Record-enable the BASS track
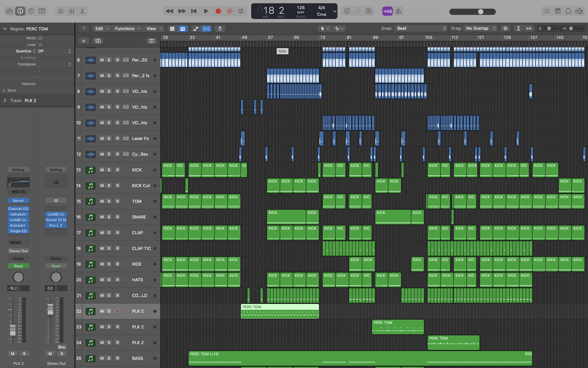588x368 pixels. pos(118,358)
